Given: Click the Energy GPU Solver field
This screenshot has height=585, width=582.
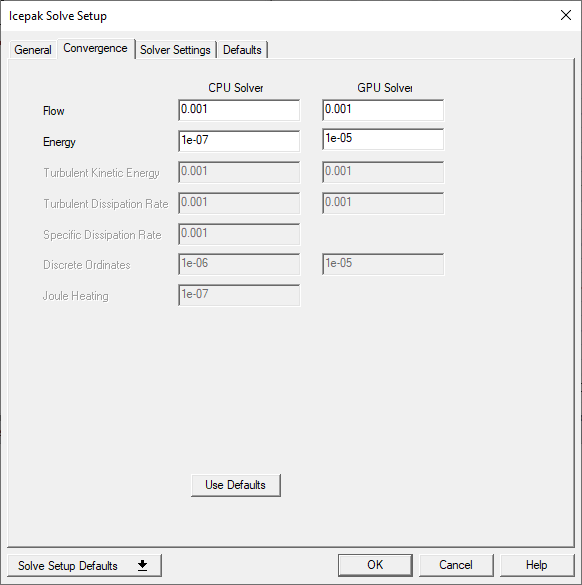Looking at the screenshot, I should (x=383, y=139).
